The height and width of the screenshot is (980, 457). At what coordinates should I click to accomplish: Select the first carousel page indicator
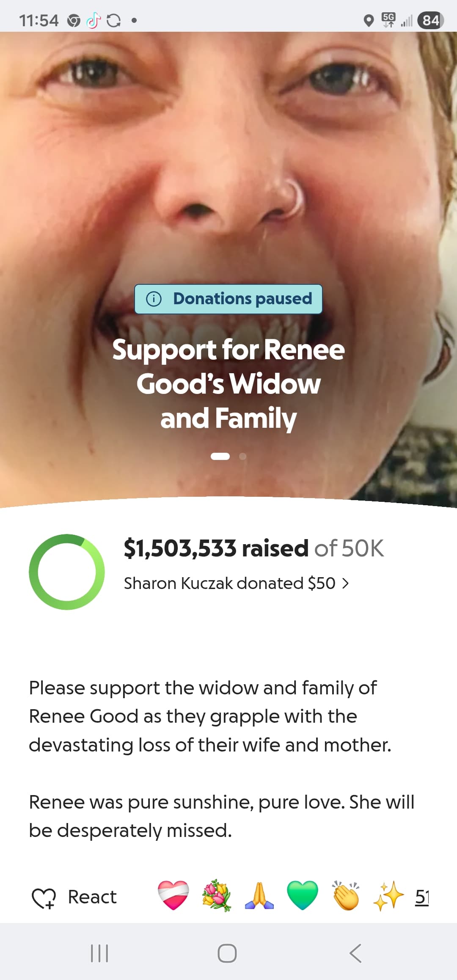(220, 456)
